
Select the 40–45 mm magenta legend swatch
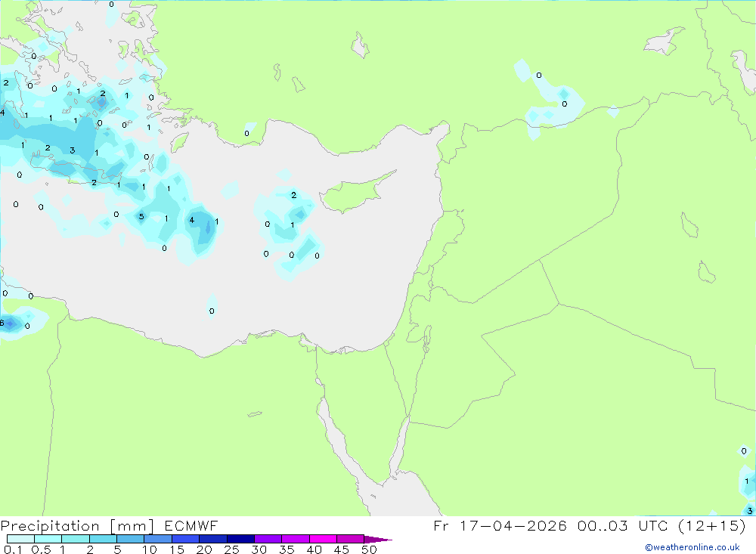(x=323, y=539)
